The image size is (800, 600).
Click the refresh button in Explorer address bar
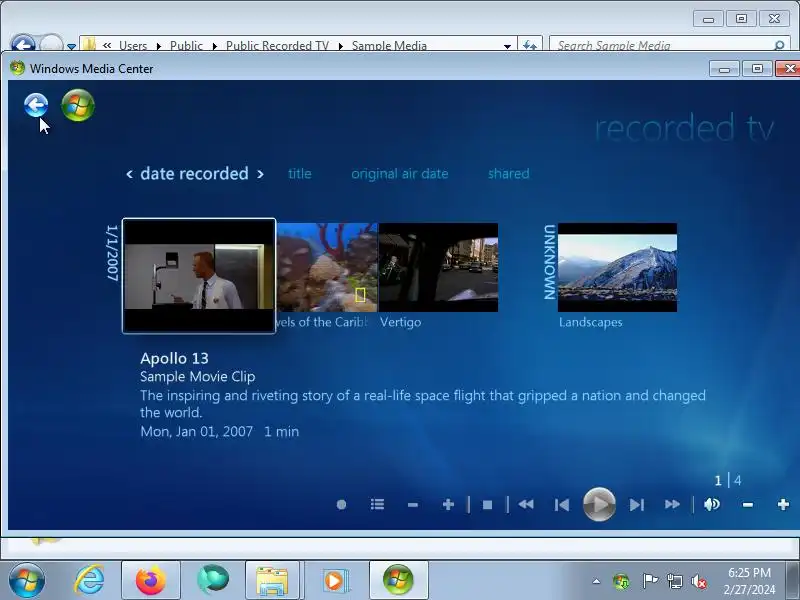[530, 45]
